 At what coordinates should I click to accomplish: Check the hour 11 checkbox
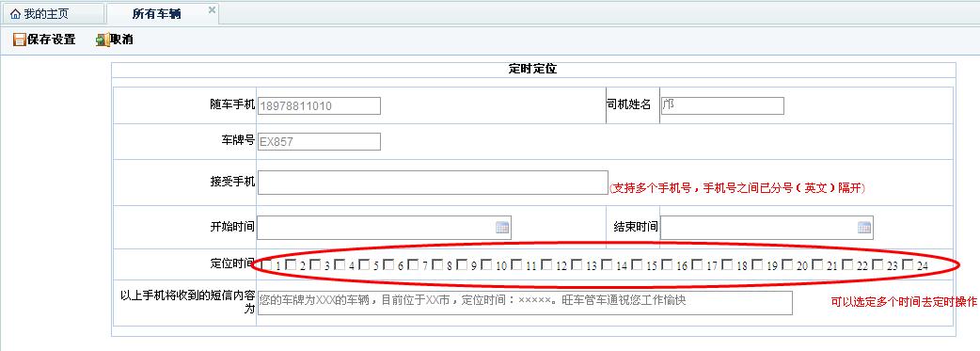(x=516, y=265)
